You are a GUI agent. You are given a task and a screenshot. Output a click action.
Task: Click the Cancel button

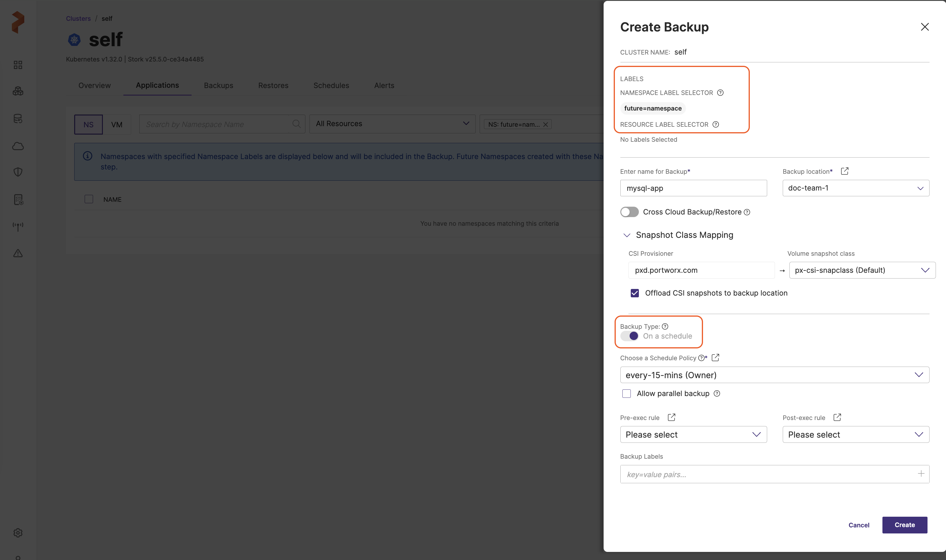pos(858,525)
